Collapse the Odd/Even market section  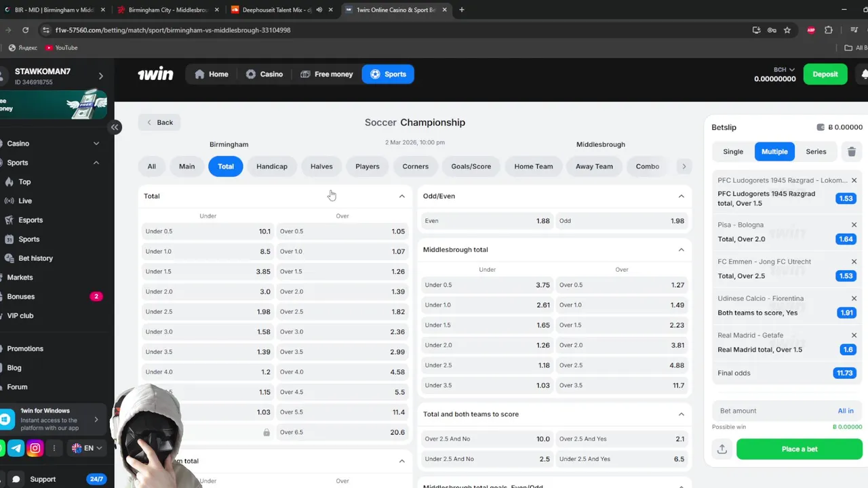pos(681,196)
